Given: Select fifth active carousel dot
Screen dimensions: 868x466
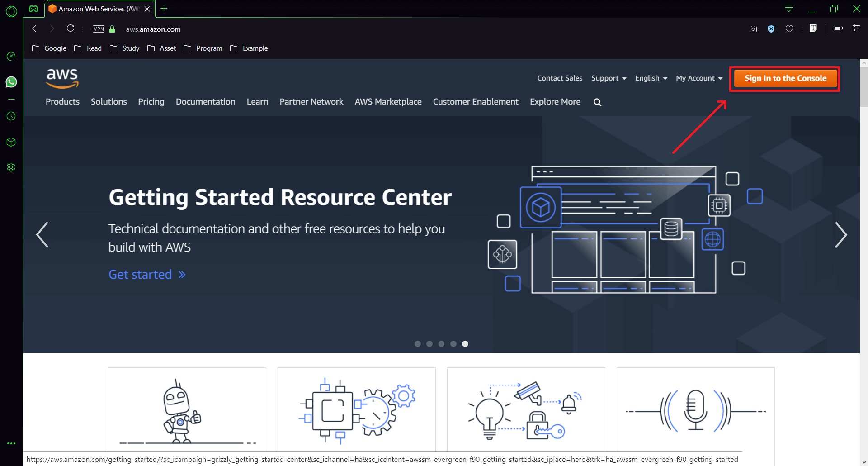Looking at the screenshot, I should 465,344.
